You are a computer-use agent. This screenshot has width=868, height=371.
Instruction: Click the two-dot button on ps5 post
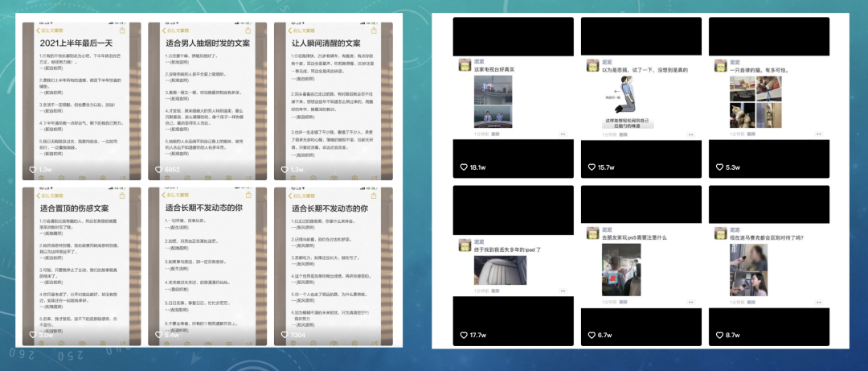pos(691,302)
